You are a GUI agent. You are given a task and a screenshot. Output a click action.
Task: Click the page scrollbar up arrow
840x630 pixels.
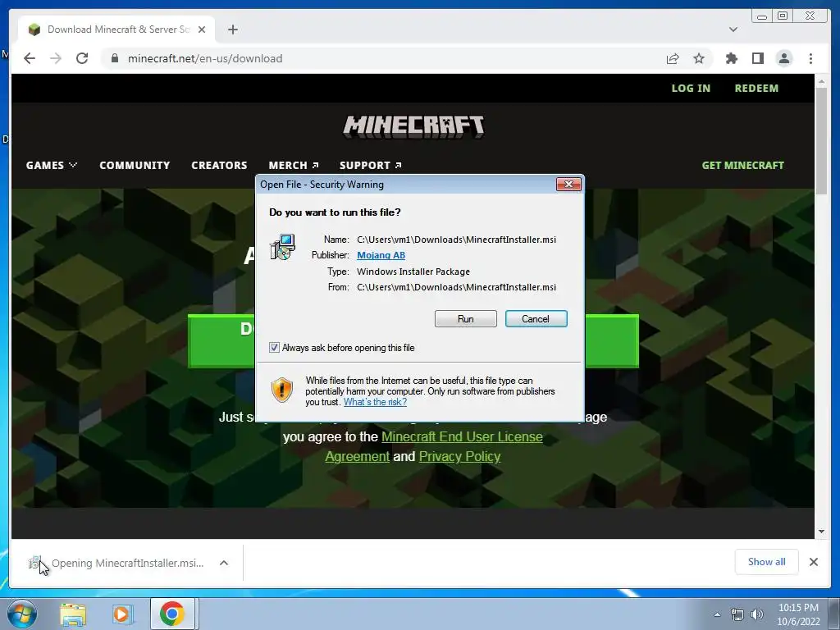(x=821, y=81)
